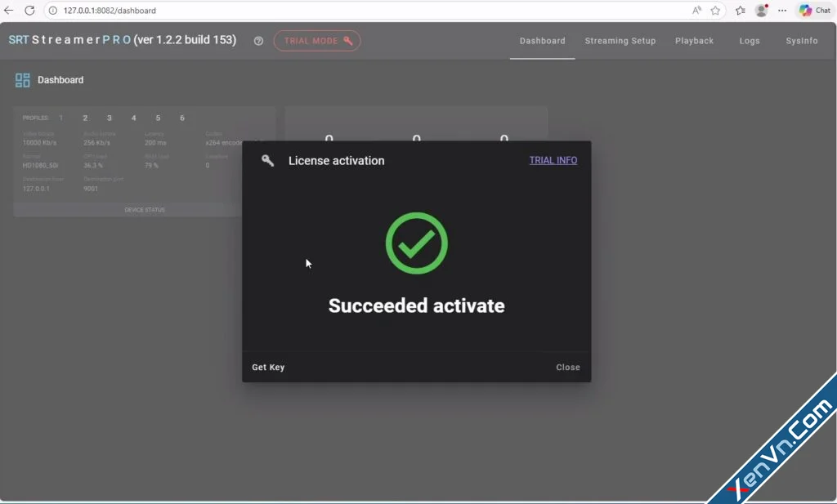Switch to the Dashboard tab
The image size is (837, 504).
coord(543,41)
